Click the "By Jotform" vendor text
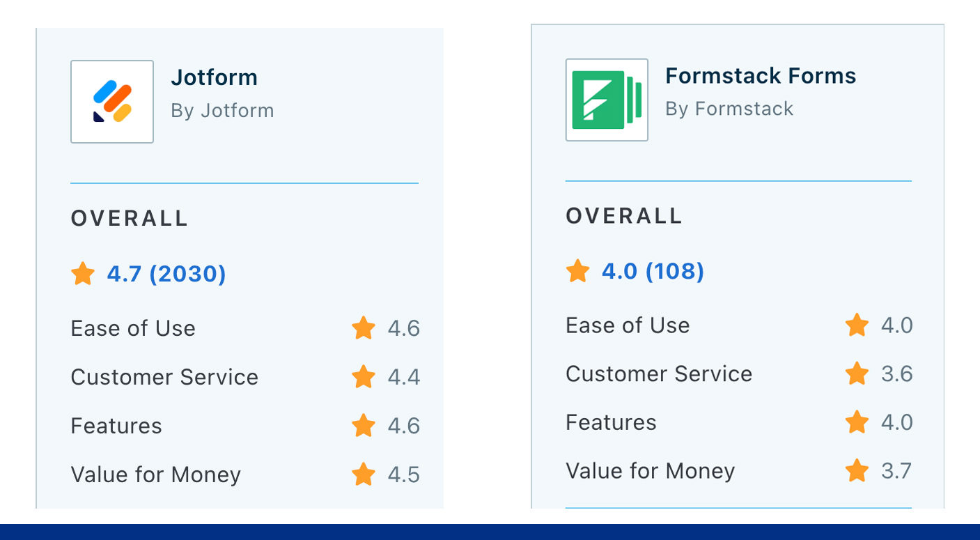 [x=222, y=110]
